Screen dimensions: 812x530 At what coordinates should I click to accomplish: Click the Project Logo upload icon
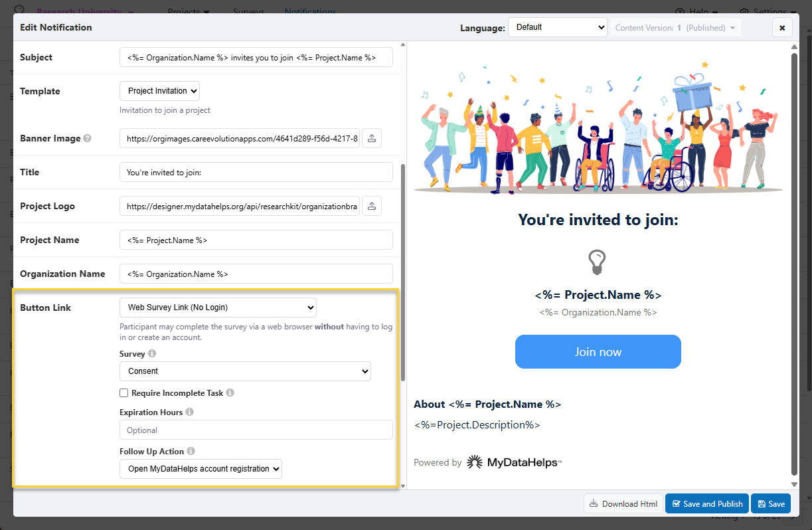[x=372, y=206]
